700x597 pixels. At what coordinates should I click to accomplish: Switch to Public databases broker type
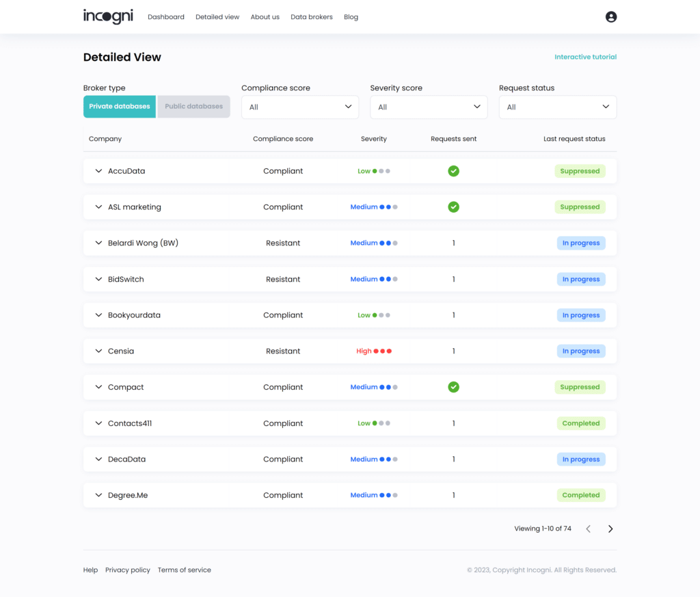point(193,106)
